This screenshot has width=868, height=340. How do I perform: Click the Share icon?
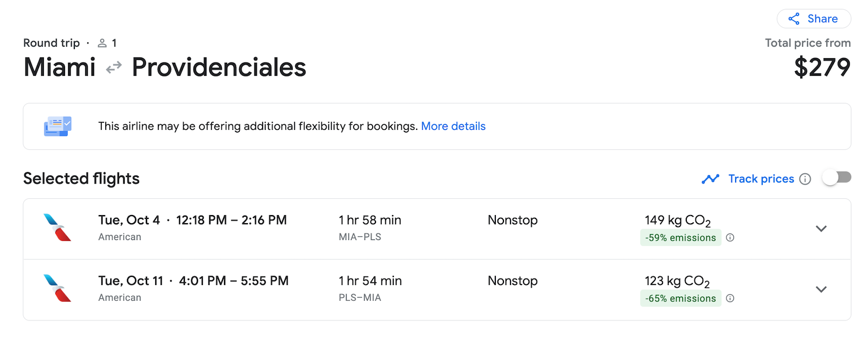click(794, 18)
